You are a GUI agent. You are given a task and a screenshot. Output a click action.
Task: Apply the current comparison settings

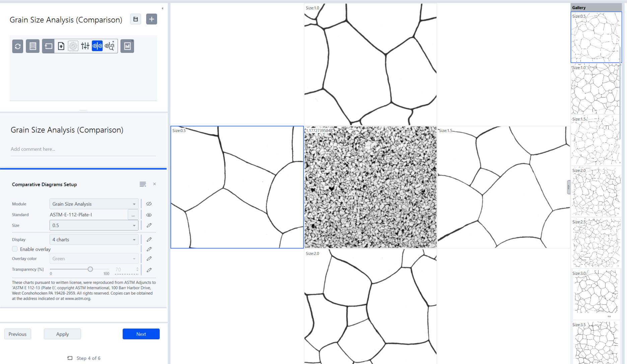[62, 334]
